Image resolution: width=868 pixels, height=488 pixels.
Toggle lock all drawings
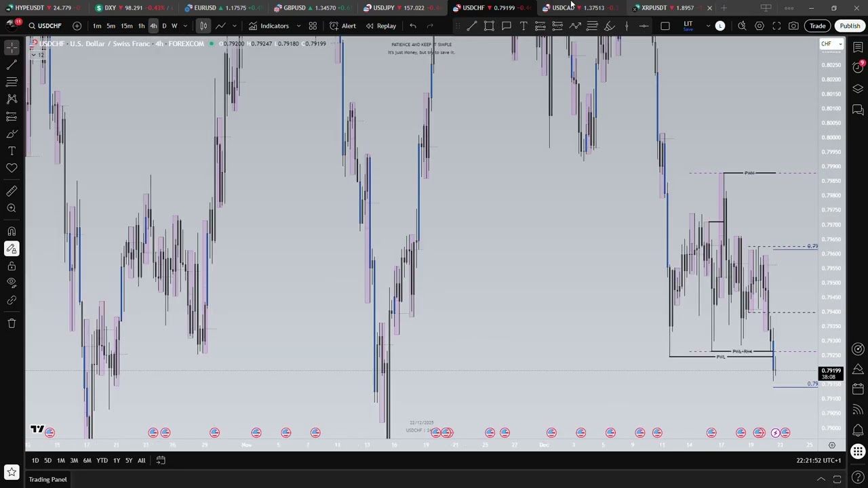pyautogui.click(x=12, y=266)
